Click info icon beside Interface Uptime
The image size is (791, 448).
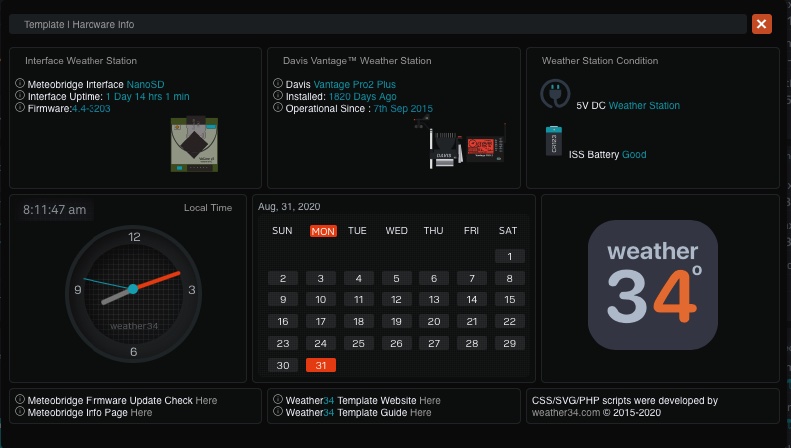[x=20, y=95]
